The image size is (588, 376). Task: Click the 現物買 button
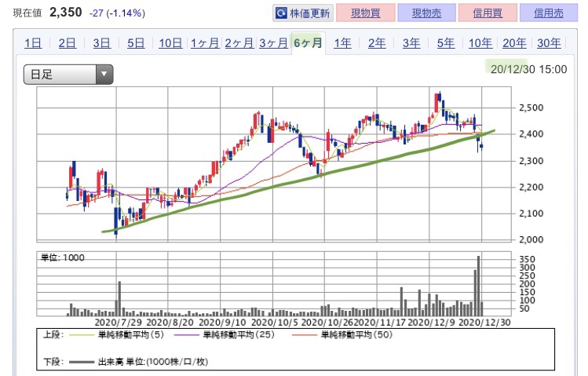click(366, 13)
